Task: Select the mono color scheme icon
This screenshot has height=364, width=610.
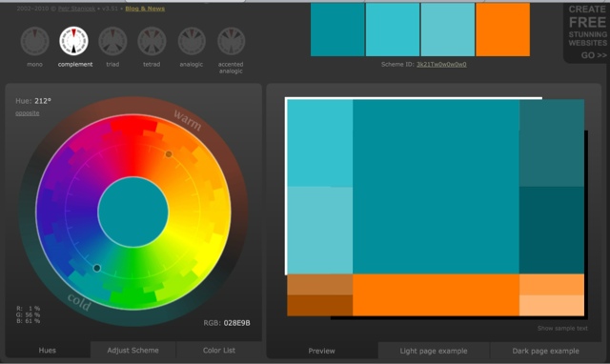Action: tap(34, 41)
